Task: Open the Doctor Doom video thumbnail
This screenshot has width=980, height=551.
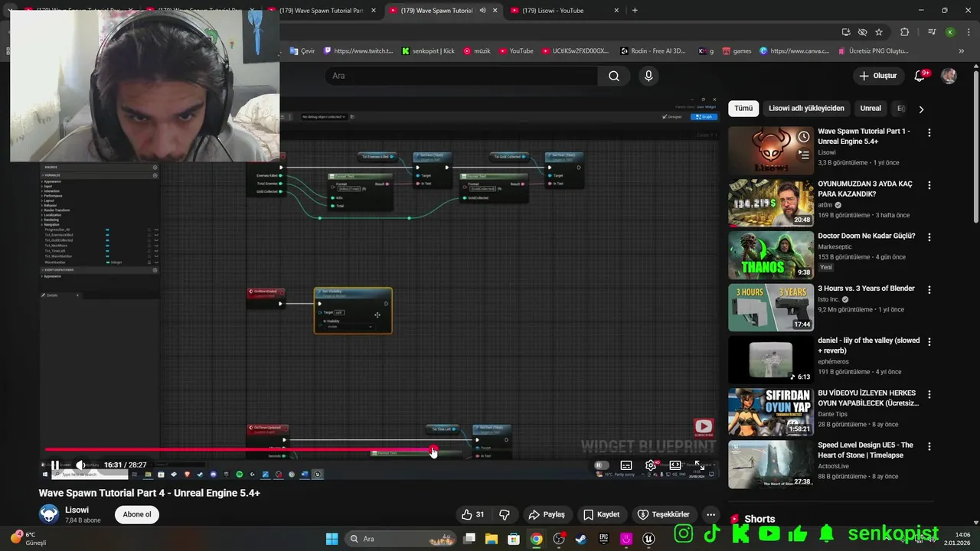Action: [x=771, y=255]
